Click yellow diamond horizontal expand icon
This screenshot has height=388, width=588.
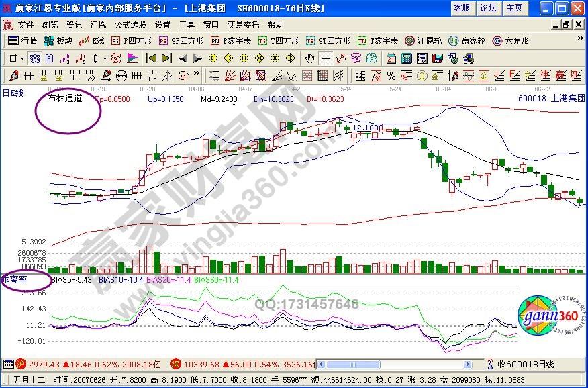(x=244, y=58)
